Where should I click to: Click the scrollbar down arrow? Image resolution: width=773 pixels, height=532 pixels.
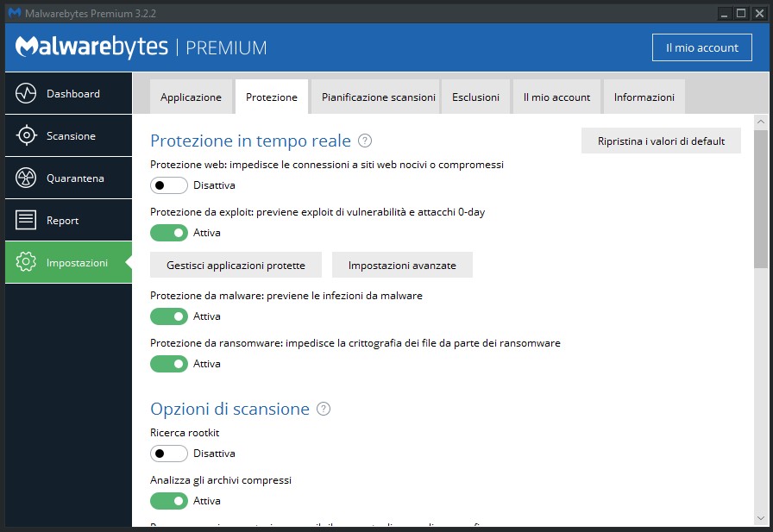761,518
